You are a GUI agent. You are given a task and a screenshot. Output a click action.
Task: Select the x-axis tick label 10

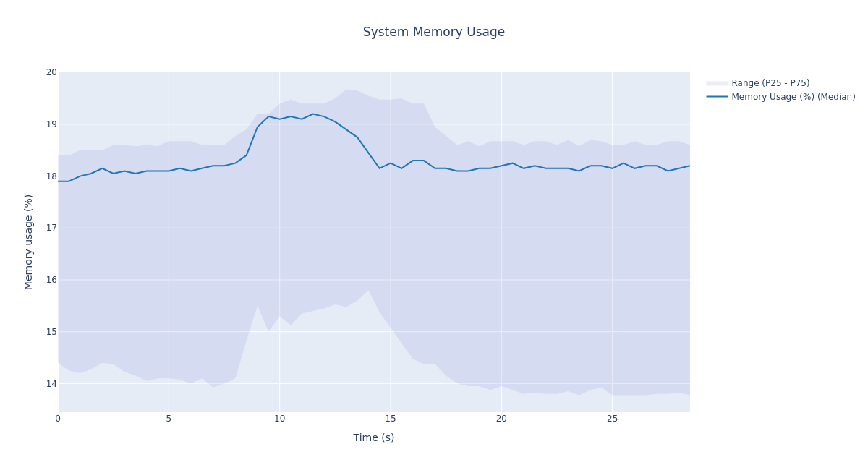[279, 419]
